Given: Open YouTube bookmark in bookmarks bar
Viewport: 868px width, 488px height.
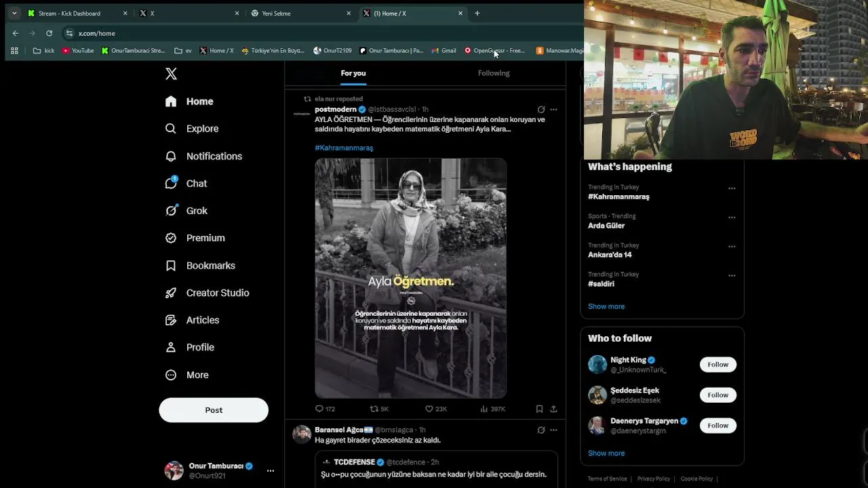Looking at the screenshot, I should 77,50.
